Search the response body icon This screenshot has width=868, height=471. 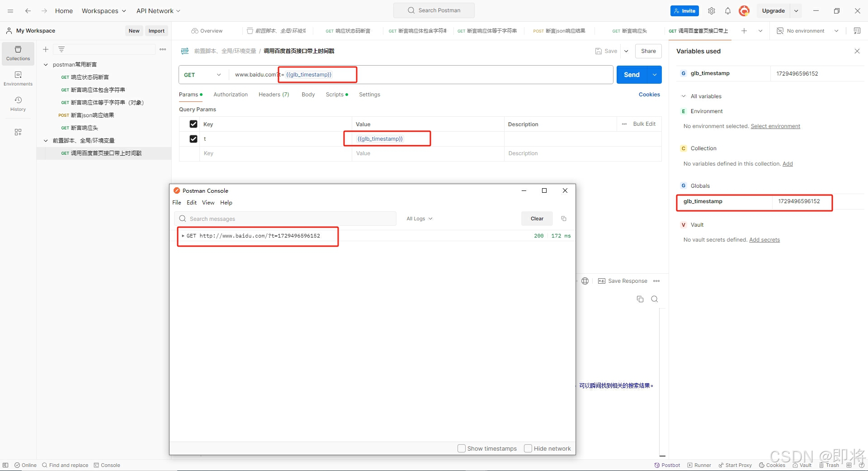pyautogui.click(x=655, y=299)
